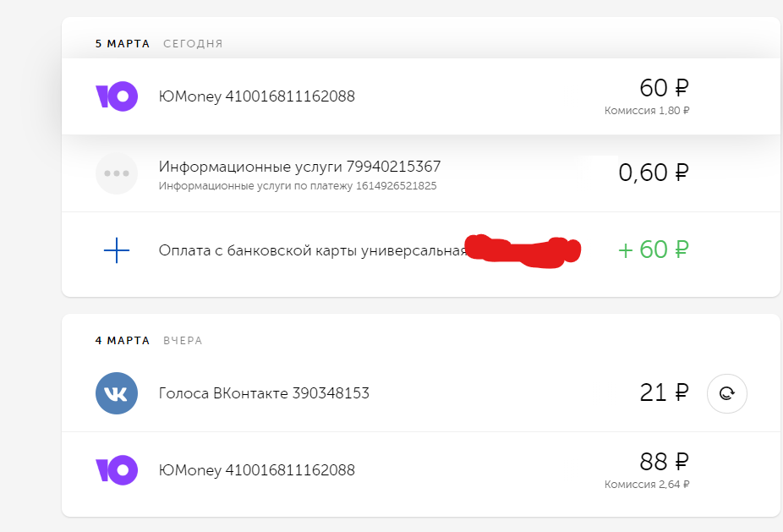
Task: Click the VKontakte logo icon
Action: [x=116, y=393]
